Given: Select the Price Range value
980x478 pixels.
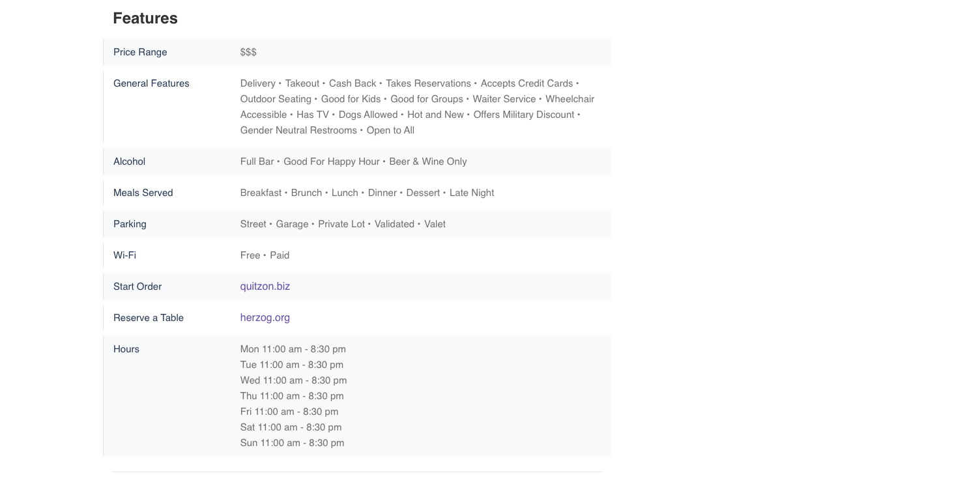Looking at the screenshot, I should coord(248,52).
